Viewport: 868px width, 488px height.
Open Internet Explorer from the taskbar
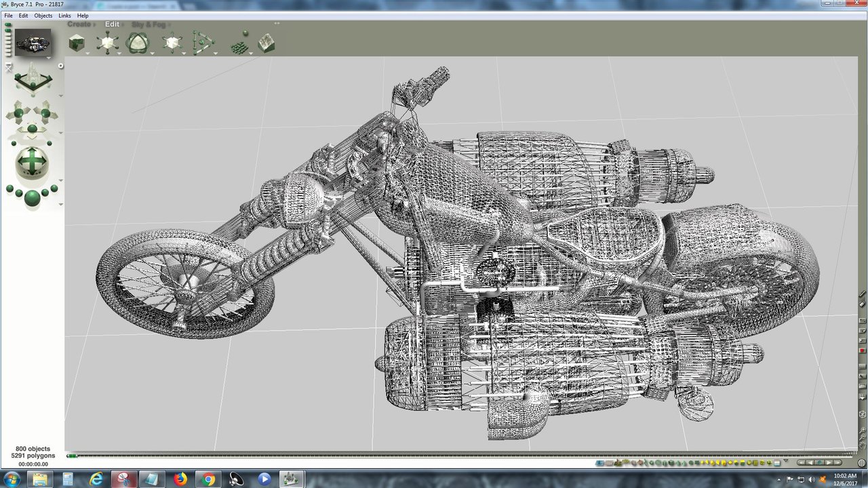pos(96,479)
